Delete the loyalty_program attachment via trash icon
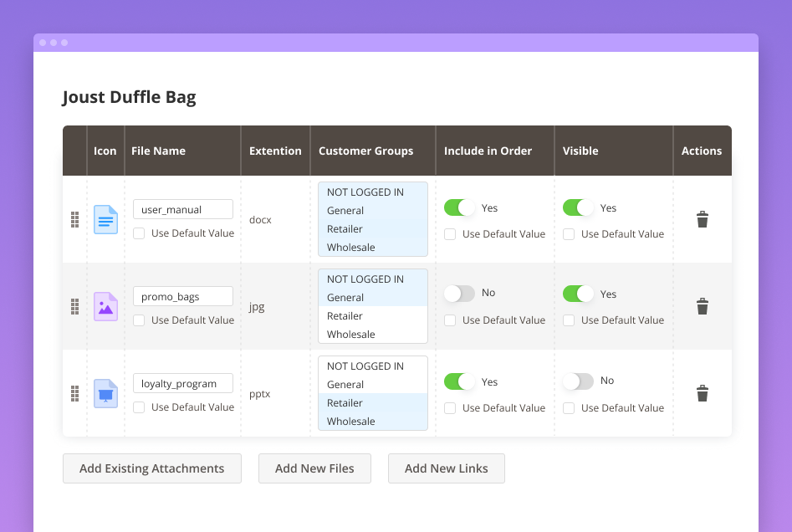Viewport: 792px width, 532px height. pyautogui.click(x=702, y=393)
